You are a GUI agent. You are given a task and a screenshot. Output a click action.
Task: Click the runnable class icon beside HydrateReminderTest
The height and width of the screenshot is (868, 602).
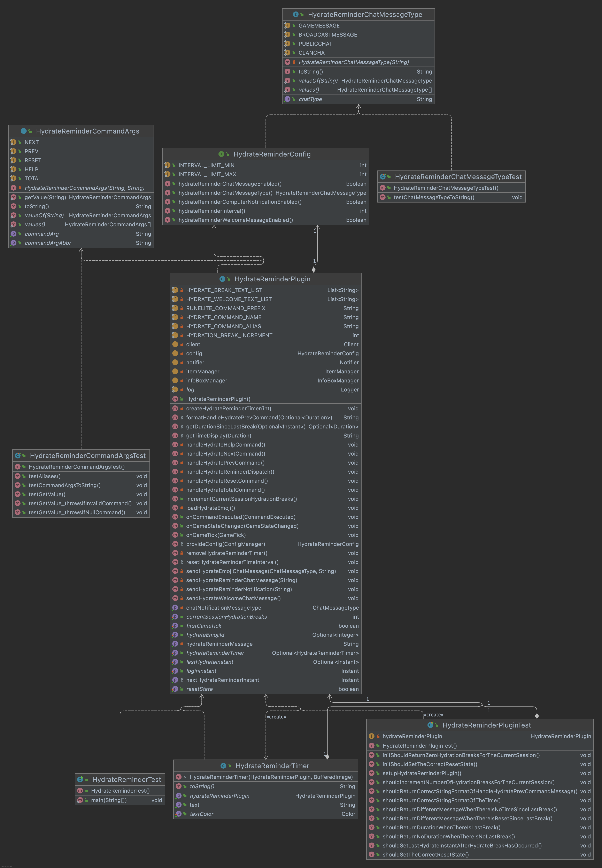[x=80, y=779]
